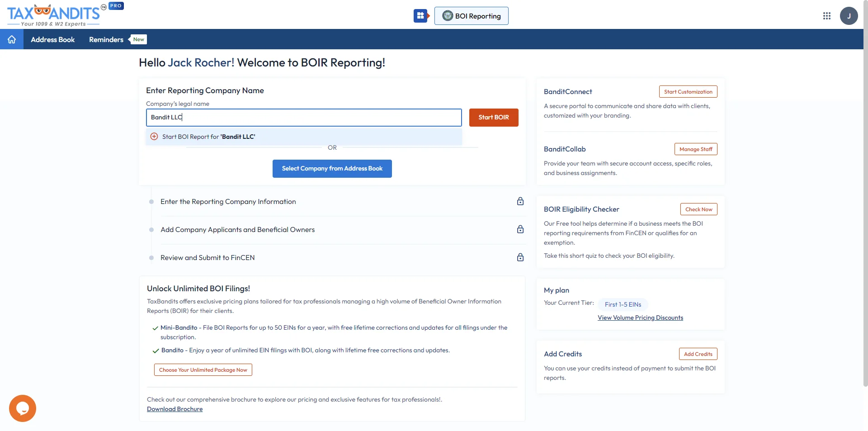Click the checkmark icon beside Mini-Bandito
This screenshot has height=431, width=868.
pos(155,328)
